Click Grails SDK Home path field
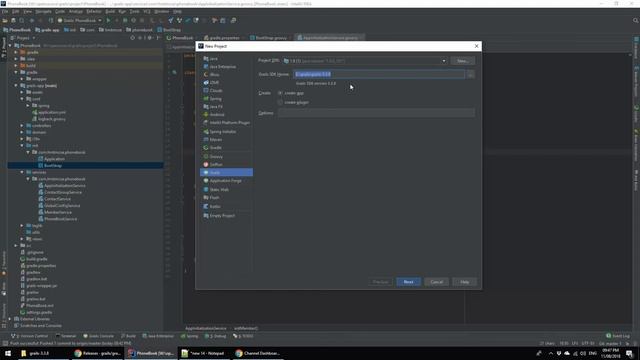Viewport: 640px width, 360px height. coord(379,74)
